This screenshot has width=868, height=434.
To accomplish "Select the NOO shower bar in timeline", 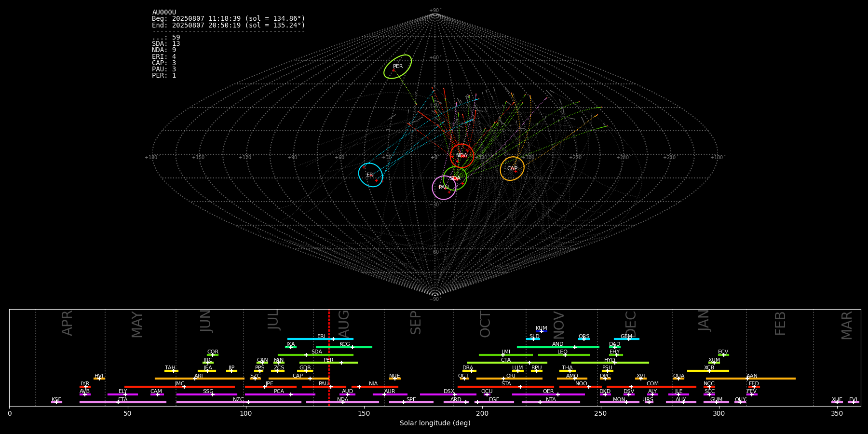I will click(x=581, y=387).
